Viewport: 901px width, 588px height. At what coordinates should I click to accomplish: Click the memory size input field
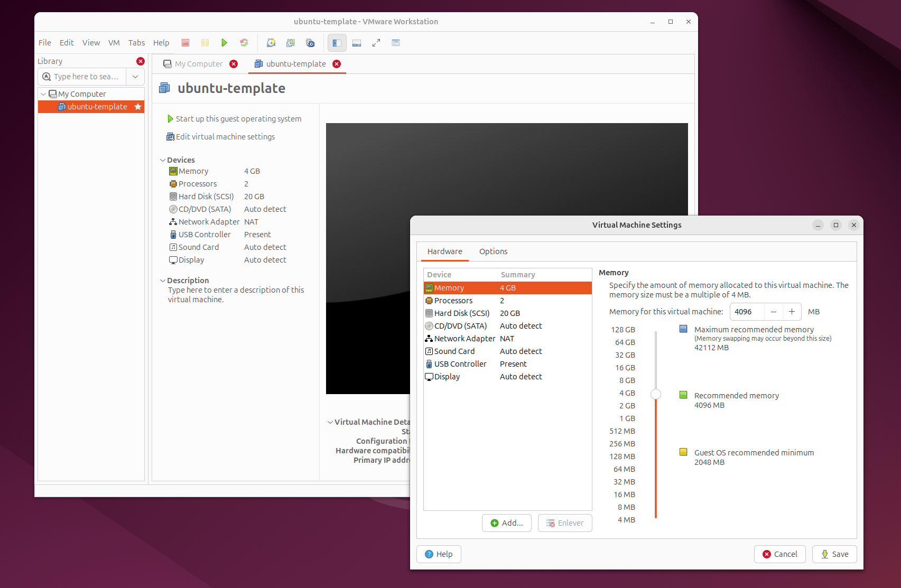point(747,312)
